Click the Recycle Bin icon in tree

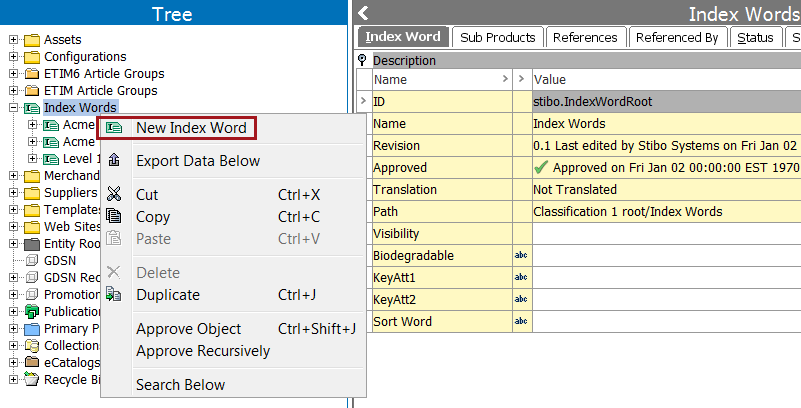coord(32,380)
